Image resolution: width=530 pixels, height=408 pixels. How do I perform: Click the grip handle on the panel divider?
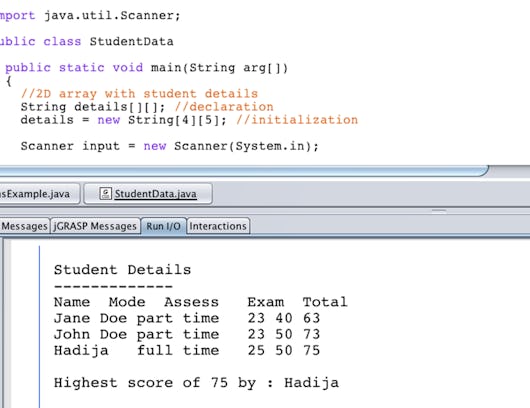point(439,211)
